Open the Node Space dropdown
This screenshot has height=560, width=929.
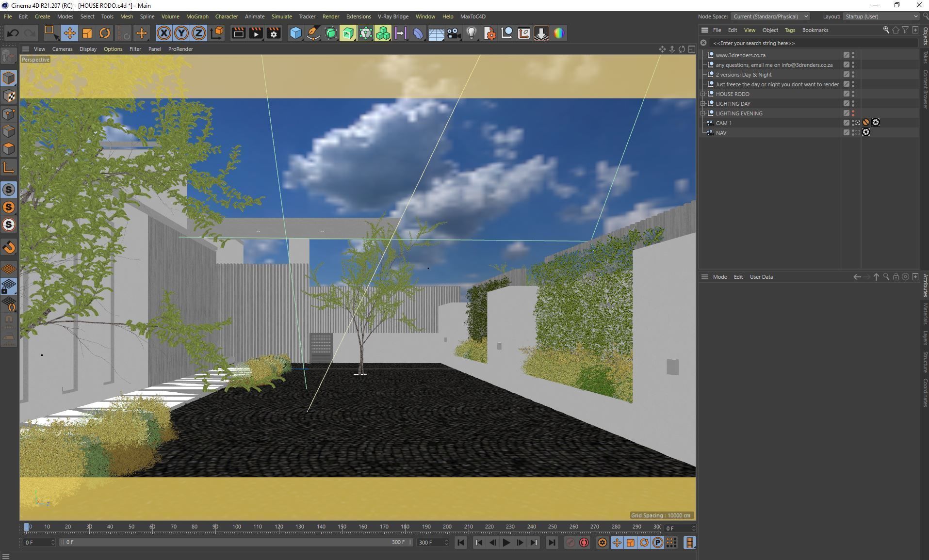770,16
